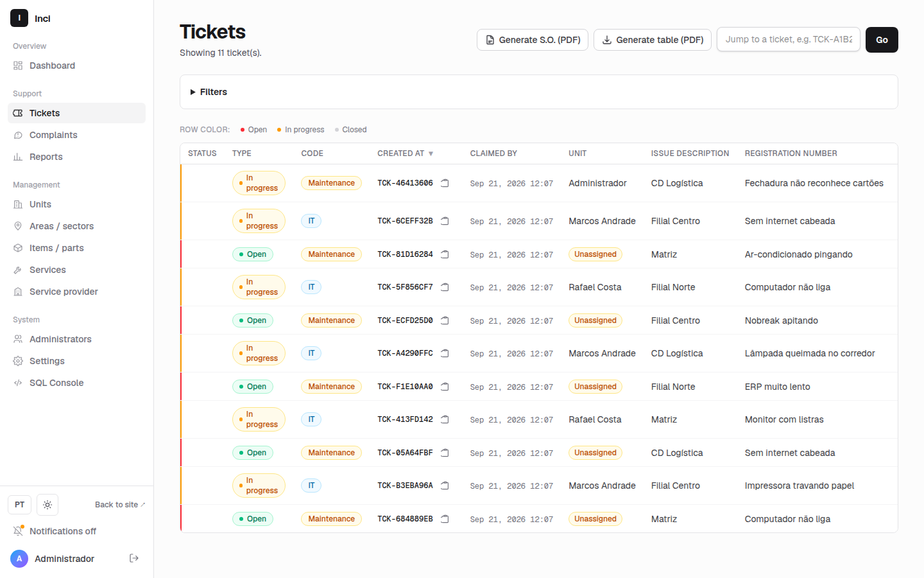Open Complaints page
This screenshot has height=578, width=924.
[x=76, y=135]
